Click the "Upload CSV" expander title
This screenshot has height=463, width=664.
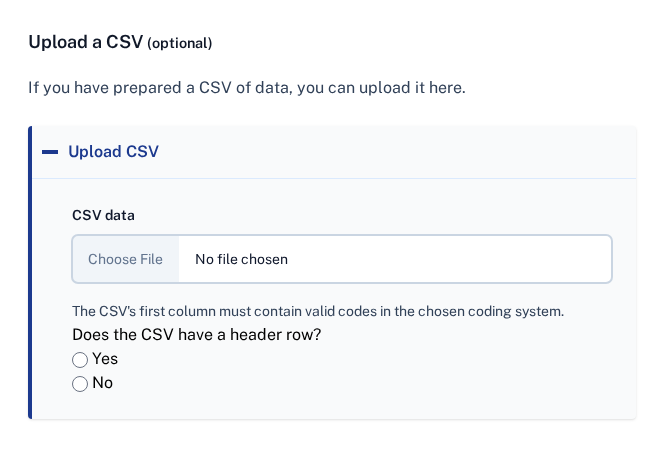113,152
